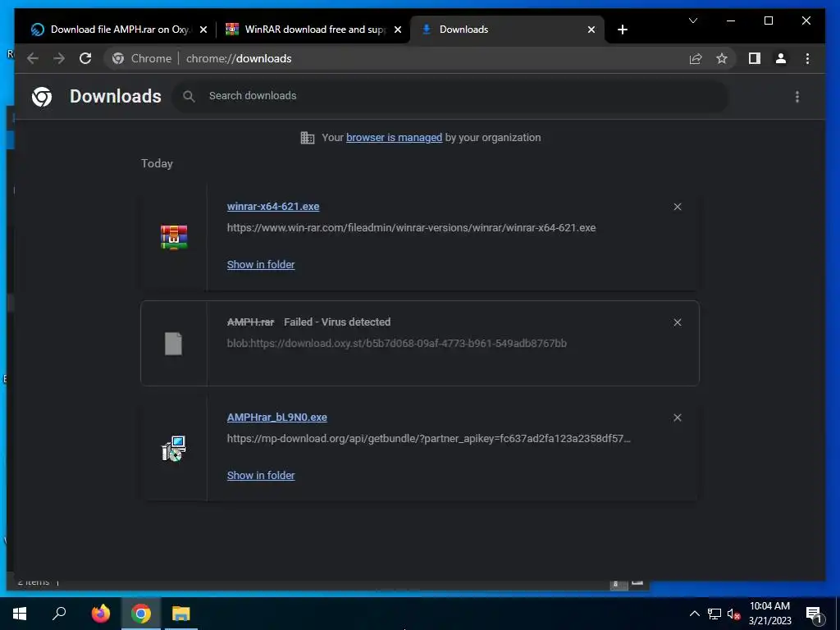Bookmark this page with the star icon

[722, 58]
